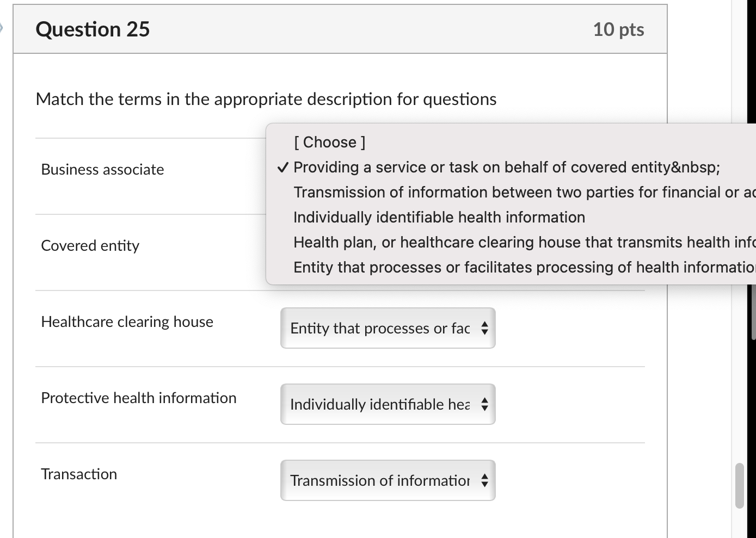Select '[ Choose ]' in the open dropdown menu
The height and width of the screenshot is (538, 756).
coord(329,141)
